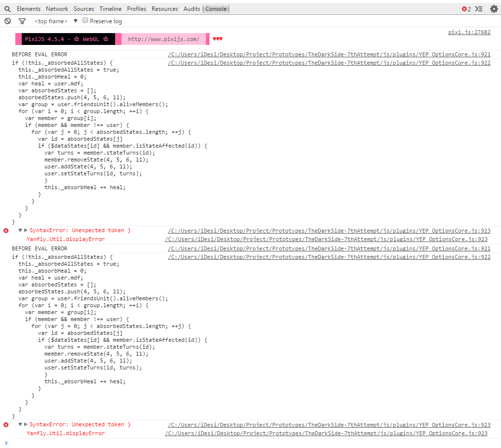The height and width of the screenshot is (448, 501).
Task: Open the Sources tab
Action: 83,9
